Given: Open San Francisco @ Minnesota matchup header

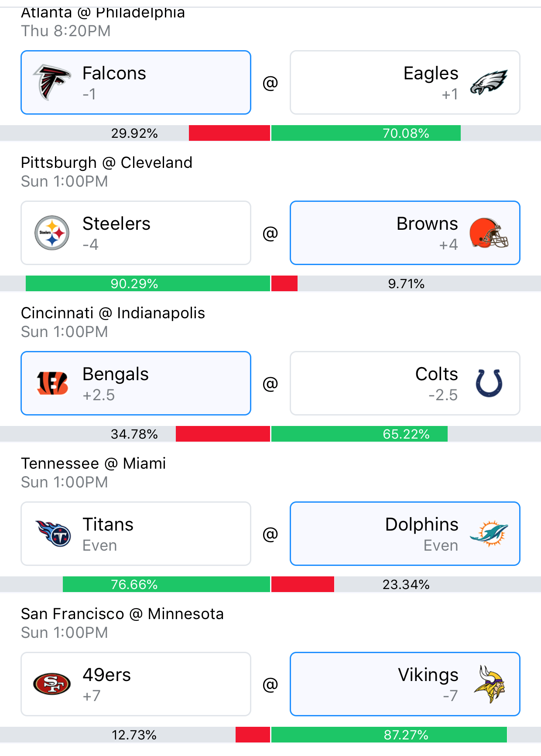Looking at the screenshot, I should (x=122, y=614).
